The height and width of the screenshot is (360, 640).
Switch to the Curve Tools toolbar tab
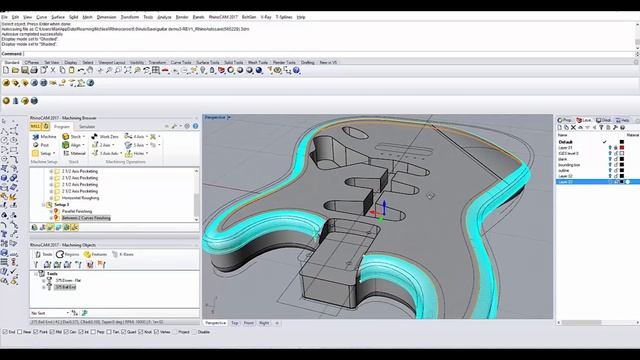pos(181,62)
